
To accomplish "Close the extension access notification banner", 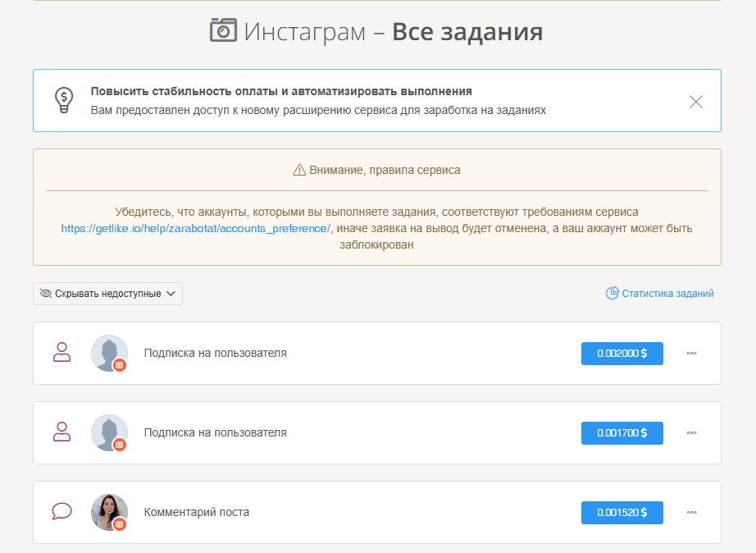I will (x=695, y=102).
